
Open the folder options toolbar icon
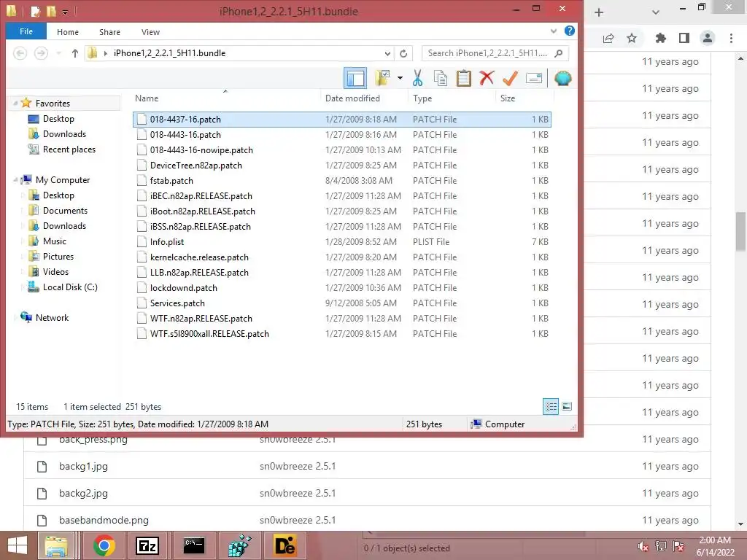click(x=382, y=78)
